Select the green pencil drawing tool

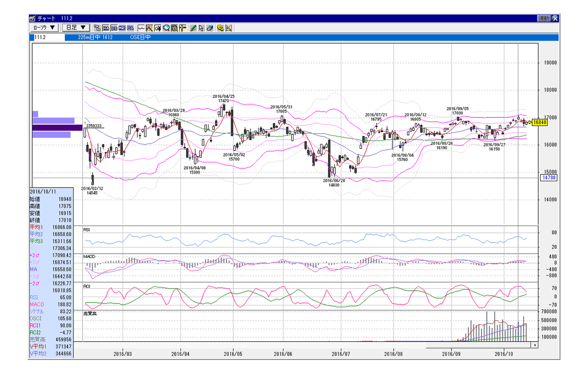[192, 28]
